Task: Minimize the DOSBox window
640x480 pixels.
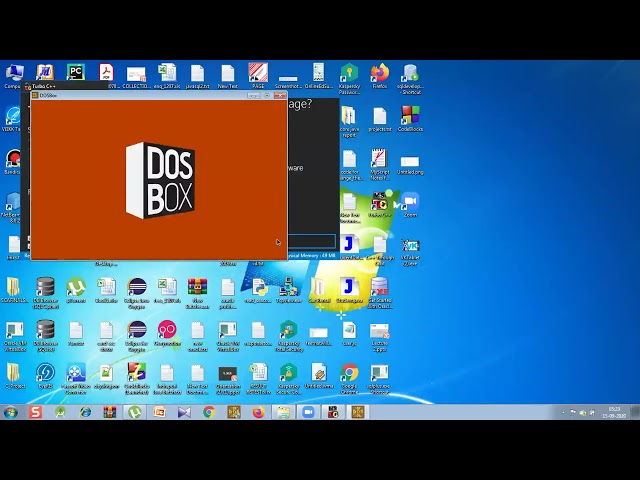Action: [x=253, y=95]
